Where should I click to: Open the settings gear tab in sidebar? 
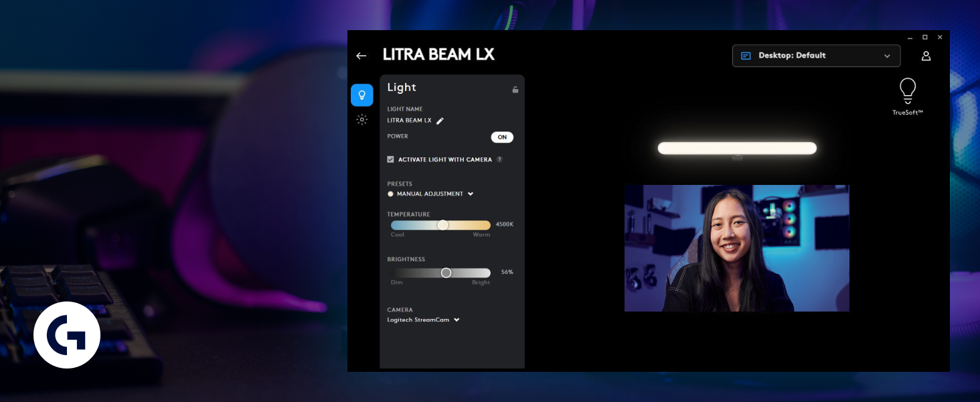pyautogui.click(x=362, y=120)
